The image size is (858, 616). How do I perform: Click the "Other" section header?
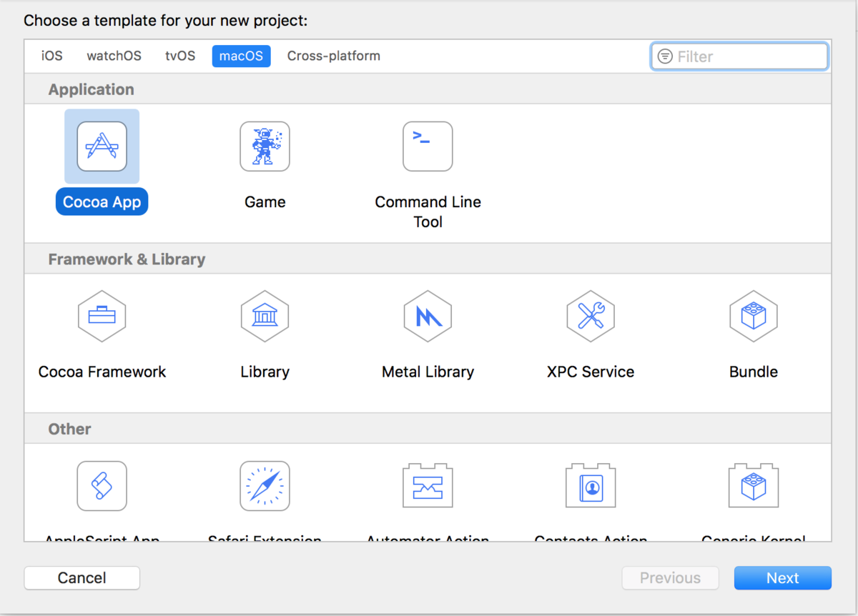69,429
